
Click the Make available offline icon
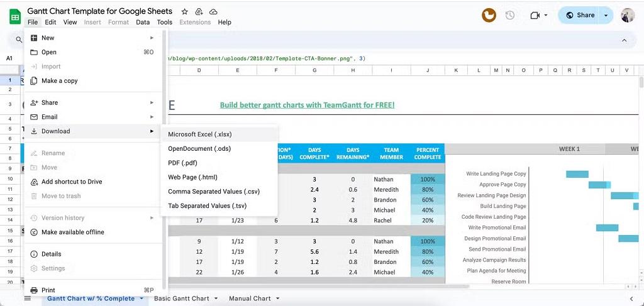tap(34, 232)
